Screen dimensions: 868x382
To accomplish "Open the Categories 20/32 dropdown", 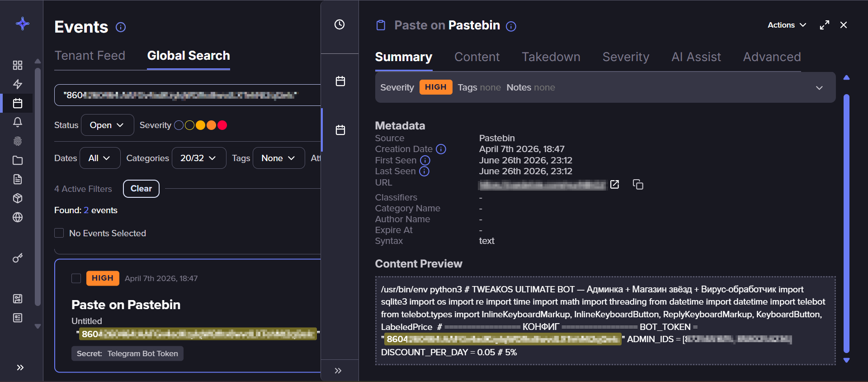I will [199, 158].
